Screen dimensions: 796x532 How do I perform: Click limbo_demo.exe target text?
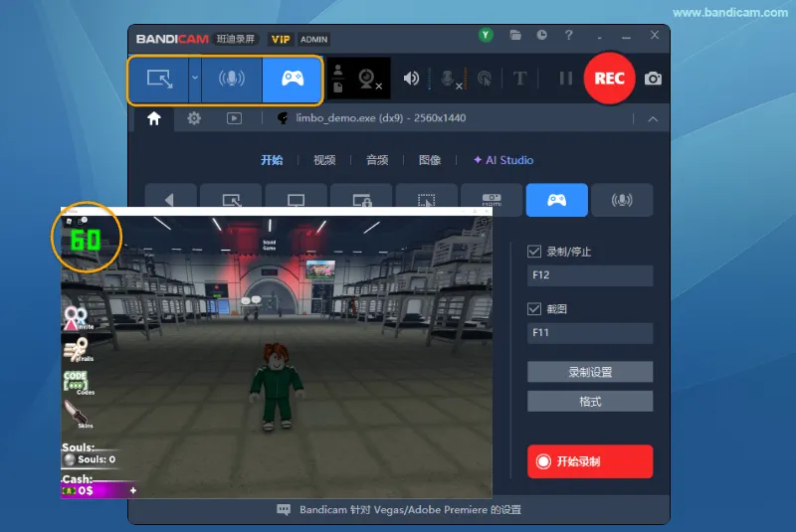pyautogui.click(x=380, y=118)
